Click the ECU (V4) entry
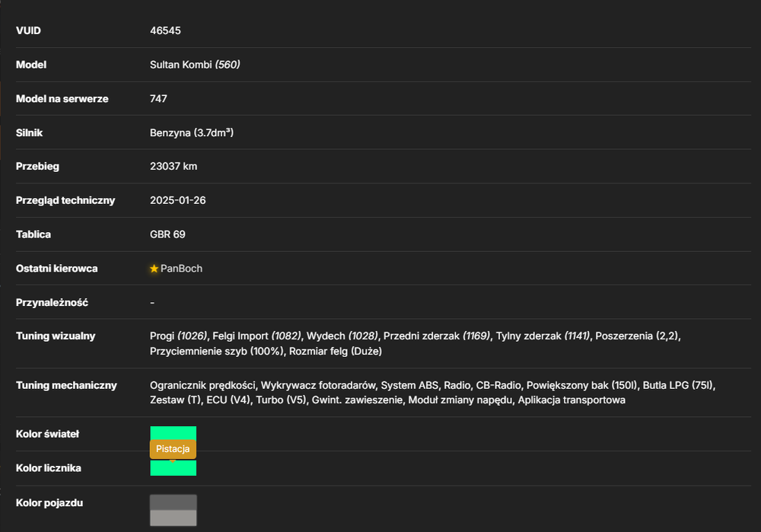This screenshot has height=532, width=761. (228, 400)
